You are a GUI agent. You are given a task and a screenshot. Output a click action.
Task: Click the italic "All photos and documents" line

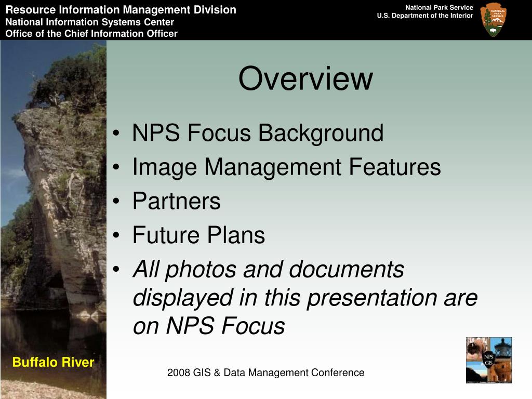[x=269, y=270]
